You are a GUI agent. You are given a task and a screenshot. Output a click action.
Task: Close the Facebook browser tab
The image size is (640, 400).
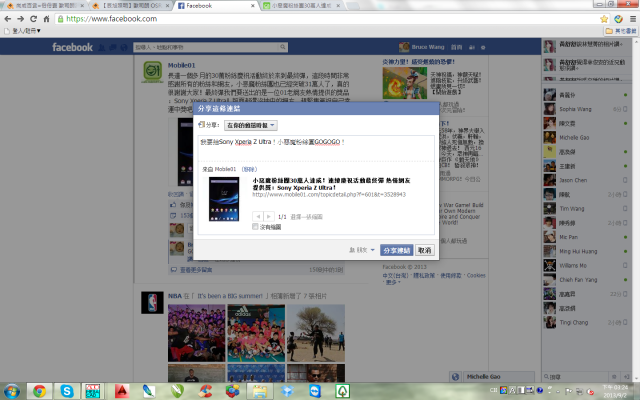click(253, 6)
